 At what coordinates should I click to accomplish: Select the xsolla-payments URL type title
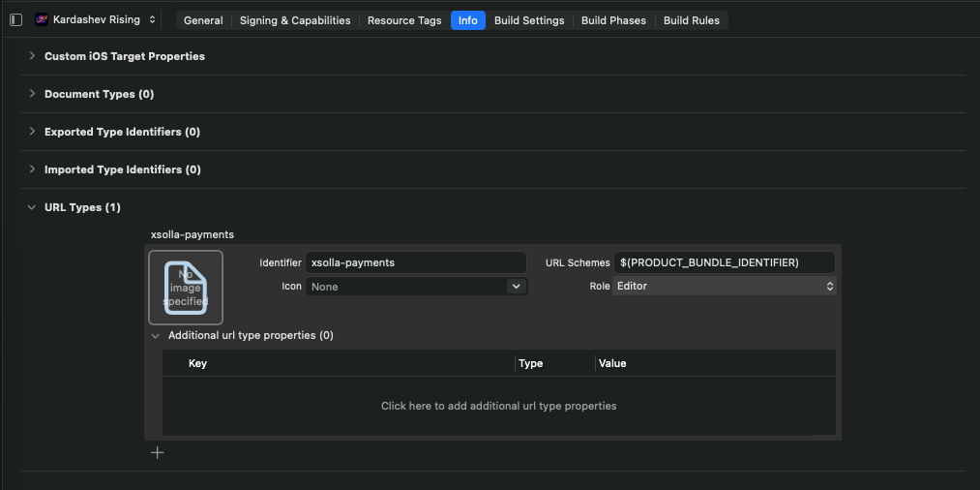[193, 234]
